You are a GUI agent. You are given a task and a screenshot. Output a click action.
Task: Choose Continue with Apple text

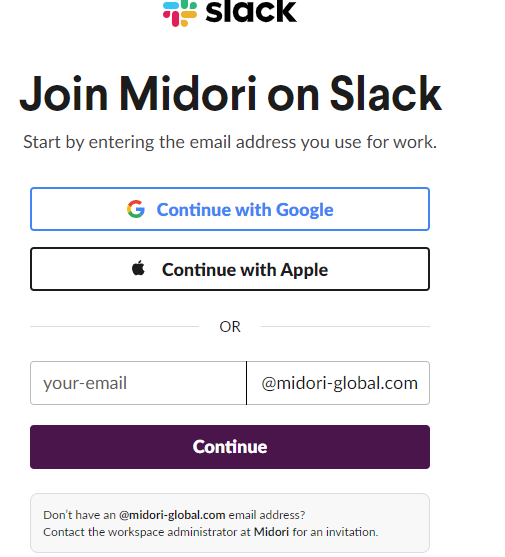pyautogui.click(x=245, y=270)
